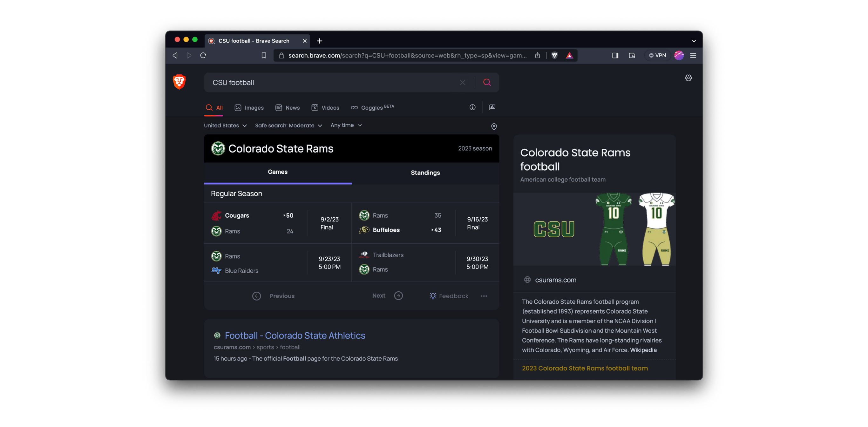Viewport: 868px width, 427px height.
Task: Switch to News tab
Action: coord(288,107)
